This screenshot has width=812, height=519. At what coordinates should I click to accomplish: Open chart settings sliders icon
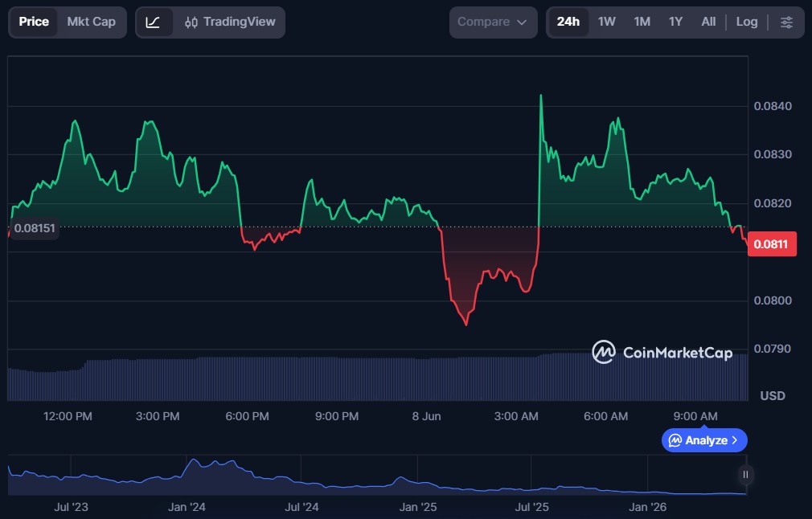(x=786, y=22)
